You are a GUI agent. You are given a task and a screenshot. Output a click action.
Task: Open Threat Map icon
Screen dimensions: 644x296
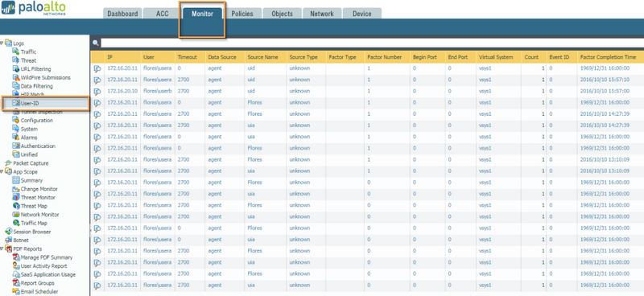click(15, 206)
